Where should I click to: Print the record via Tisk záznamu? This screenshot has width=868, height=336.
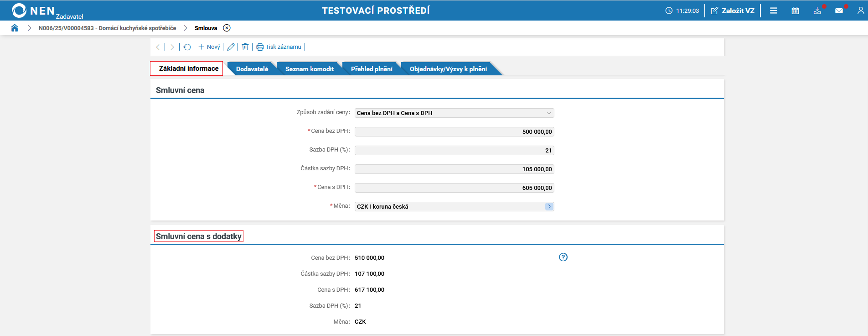coord(279,47)
